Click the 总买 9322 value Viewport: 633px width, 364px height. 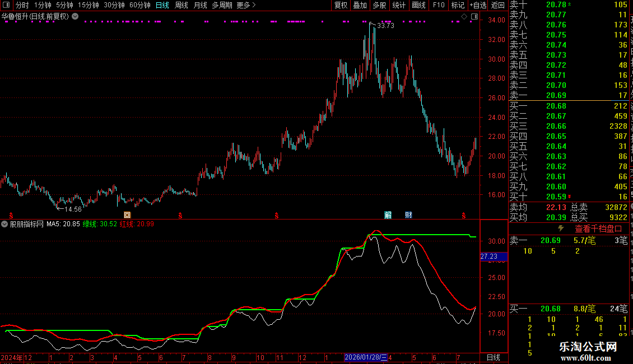618,217
